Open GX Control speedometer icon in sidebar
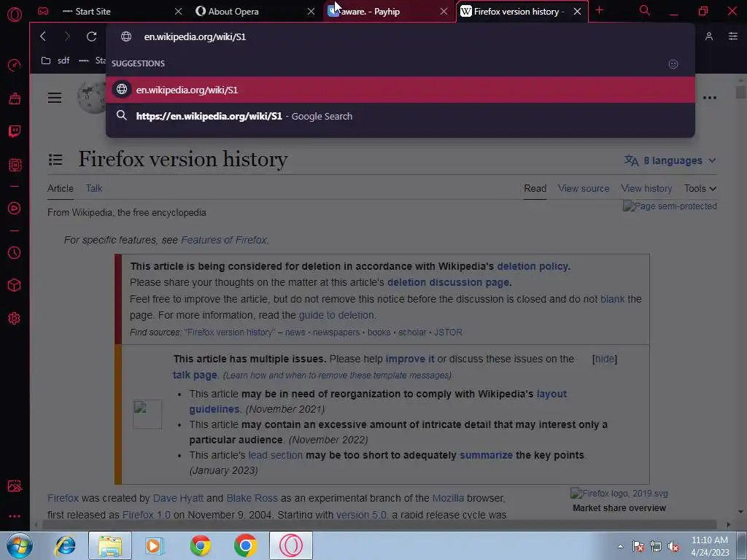747x560 pixels. point(15,65)
